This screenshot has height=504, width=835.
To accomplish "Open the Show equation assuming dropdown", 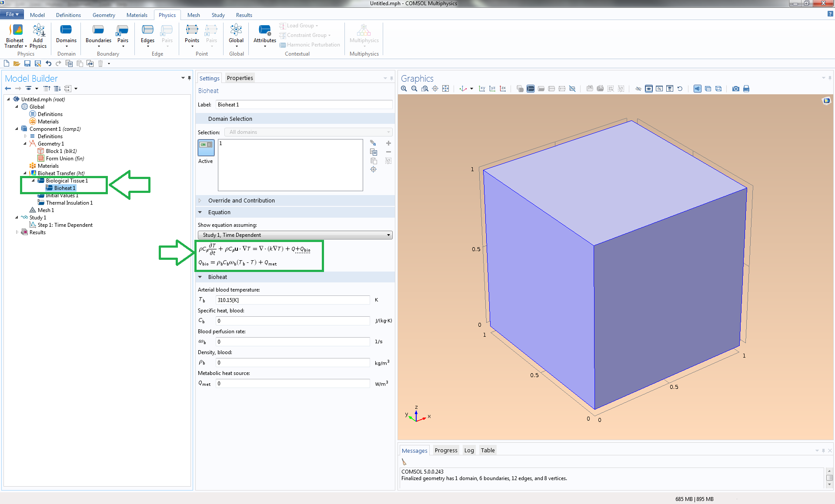I will pyautogui.click(x=295, y=235).
